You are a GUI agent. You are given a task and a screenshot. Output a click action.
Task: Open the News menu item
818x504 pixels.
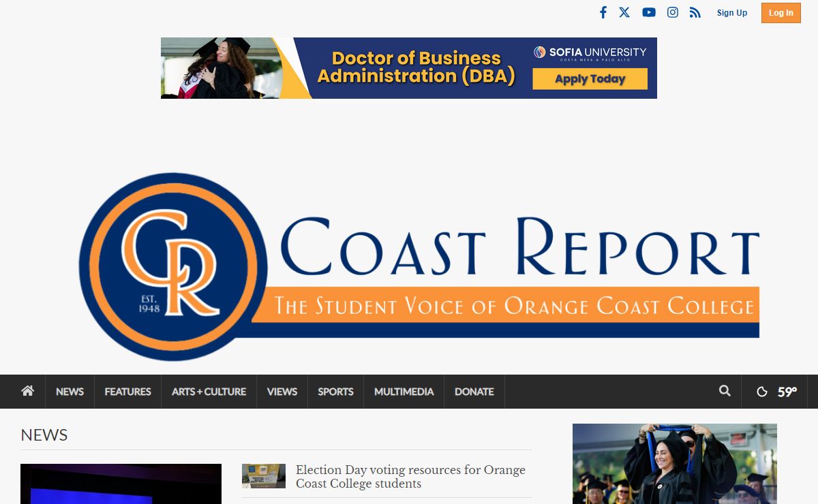click(x=70, y=392)
